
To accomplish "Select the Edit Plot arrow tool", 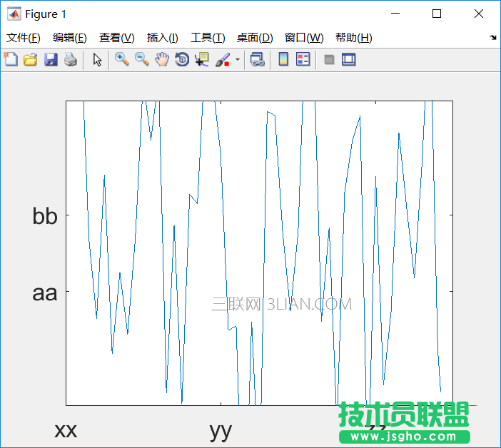I will click(97, 59).
